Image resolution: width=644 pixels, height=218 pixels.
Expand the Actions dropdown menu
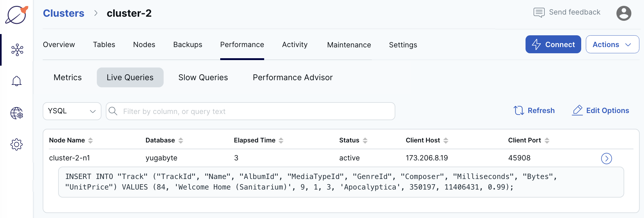tap(612, 44)
